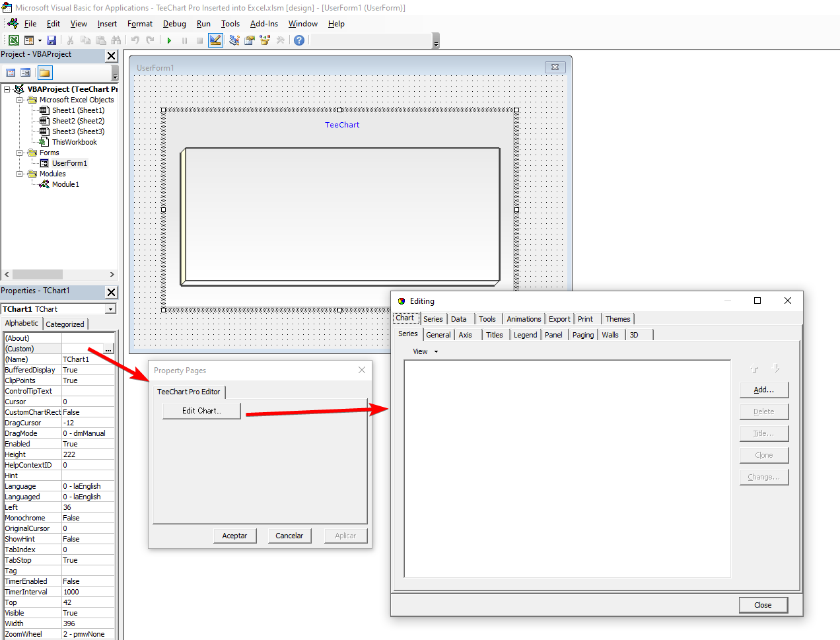Select the Themes tab in Editing dialog
Viewport: 840px width, 640px height.
[x=618, y=319]
